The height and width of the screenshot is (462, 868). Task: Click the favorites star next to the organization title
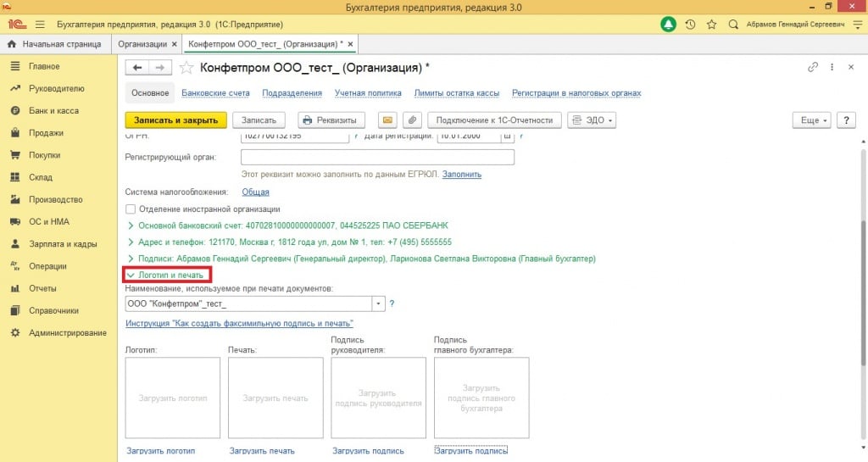186,67
